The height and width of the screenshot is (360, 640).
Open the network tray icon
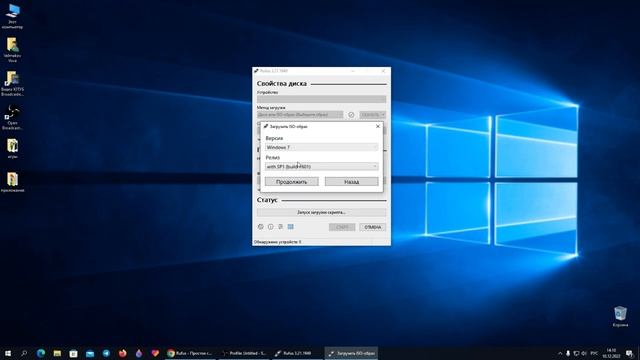point(576,353)
